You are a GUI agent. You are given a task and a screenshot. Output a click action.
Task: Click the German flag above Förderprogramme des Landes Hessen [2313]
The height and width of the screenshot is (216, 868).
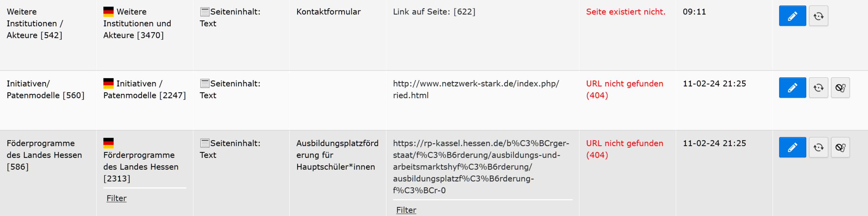point(108,143)
